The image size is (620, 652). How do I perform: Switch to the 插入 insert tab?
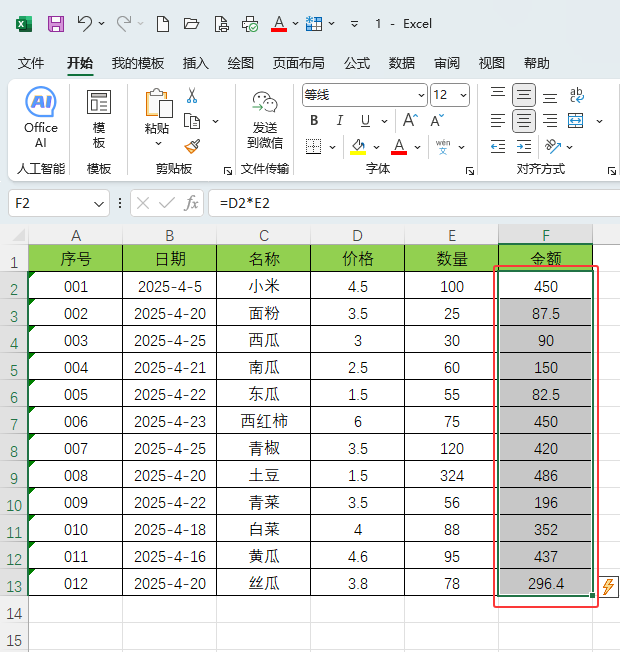tap(195, 63)
